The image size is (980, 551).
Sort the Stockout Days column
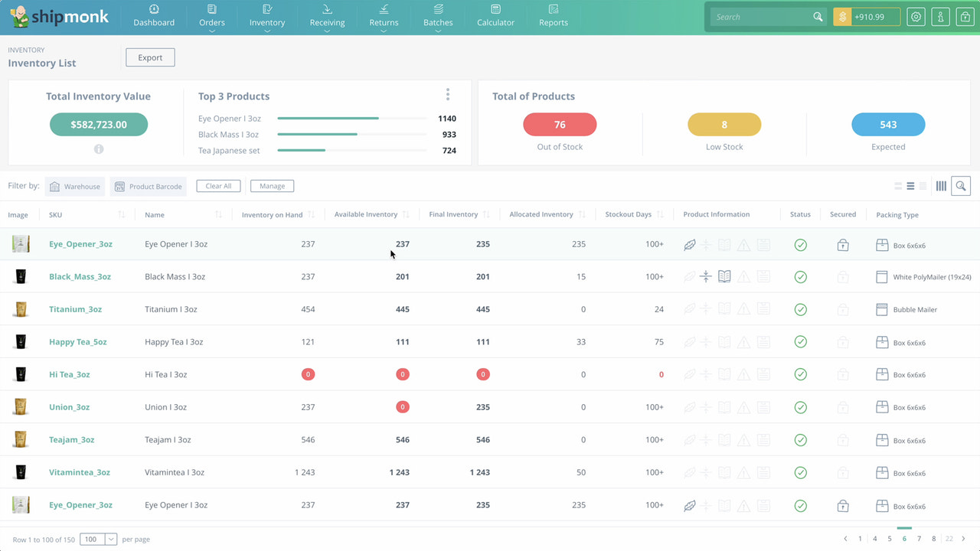click(661, 214)
